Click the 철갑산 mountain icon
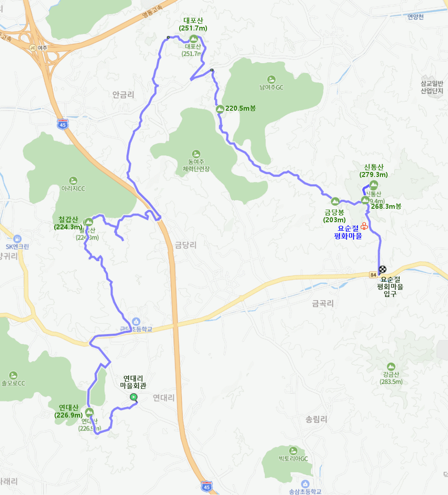Screen dimensions: 448x495 click(89, 222)
